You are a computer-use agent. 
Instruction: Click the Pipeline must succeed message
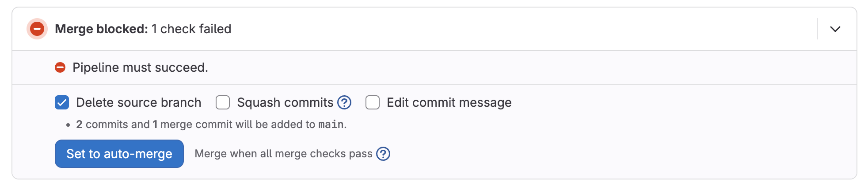140,67
